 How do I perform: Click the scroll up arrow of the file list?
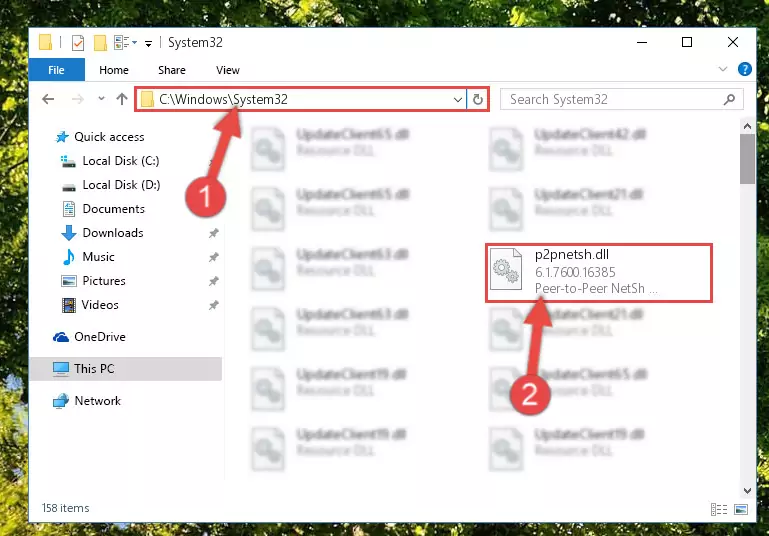click(x=747, y=127)
